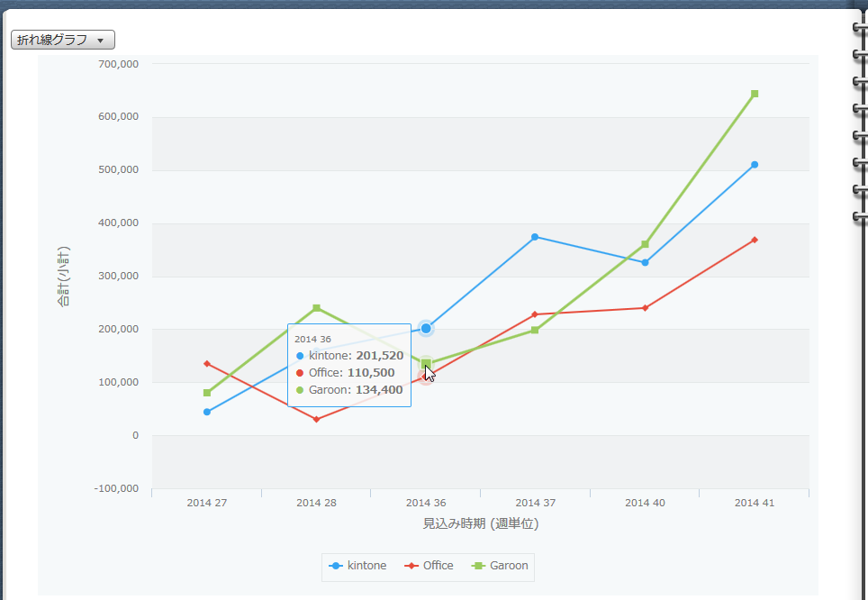Viewport: 868px width, 600px height.
Task: Select the kintone data point at 2014 27
Action: (x=207, y=412)
